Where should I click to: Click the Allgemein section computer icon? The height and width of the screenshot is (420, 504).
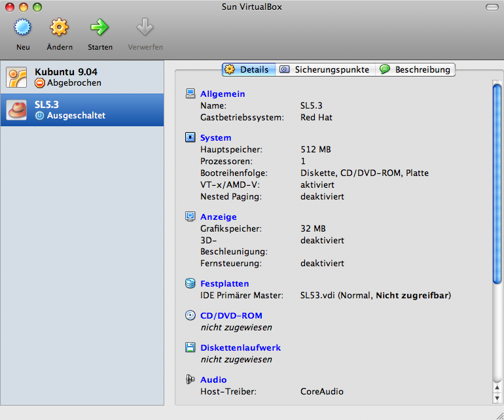click(190, 94)
